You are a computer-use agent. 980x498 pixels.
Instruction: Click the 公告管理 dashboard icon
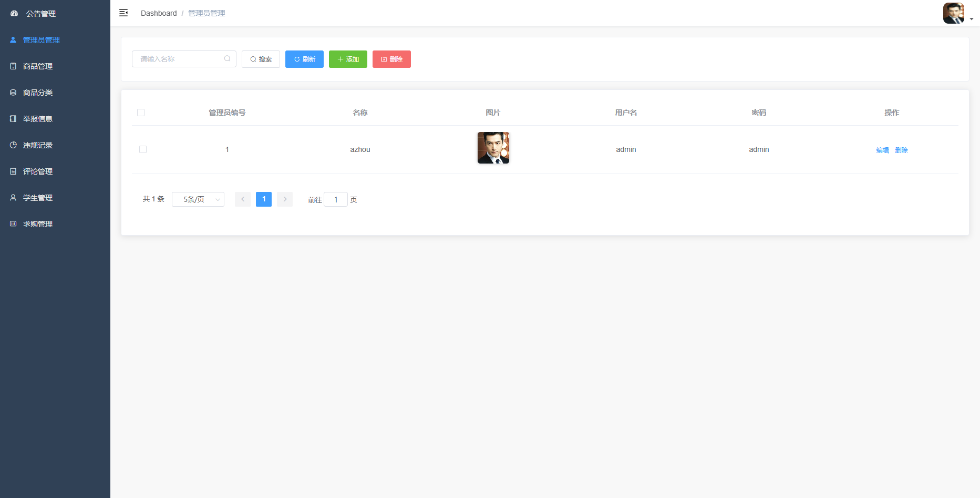tap(14, 14)
